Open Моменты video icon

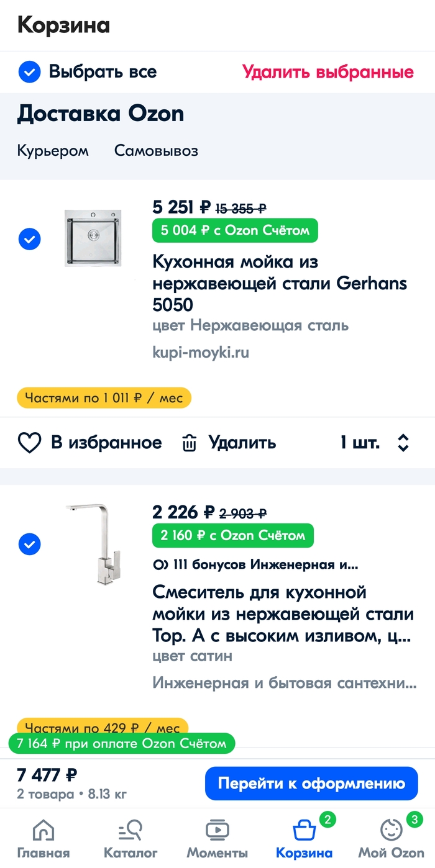217,830
